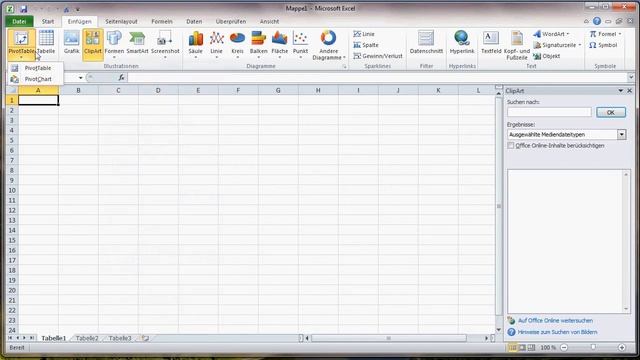Image resolution: width=640 pixels, height=360 pixels.
Task: Zoom in with the plus button
Action: pyautogui.click(x=622, y=348)
